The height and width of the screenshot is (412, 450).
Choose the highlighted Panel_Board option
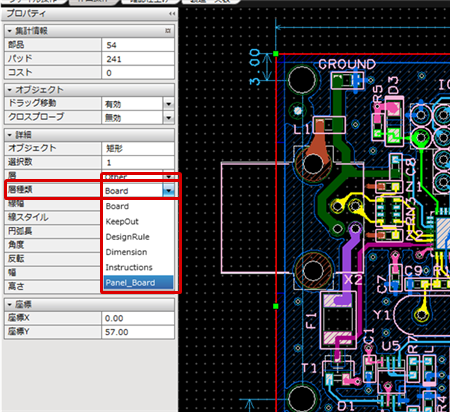138,283
